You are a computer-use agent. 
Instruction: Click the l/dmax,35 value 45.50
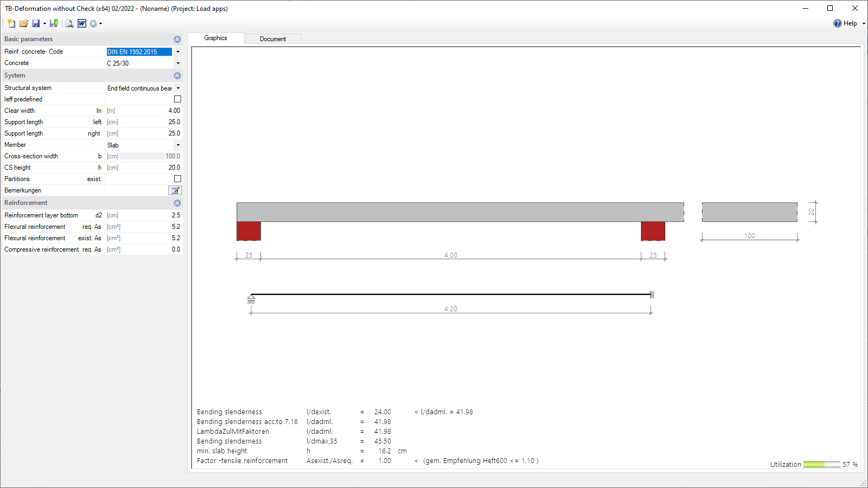(382, 441)
